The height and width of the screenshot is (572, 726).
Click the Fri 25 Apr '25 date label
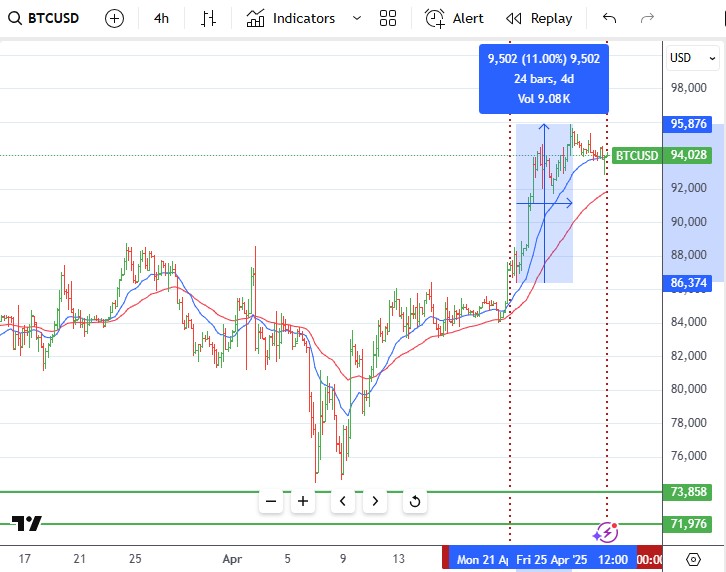(x=571, y=559)
